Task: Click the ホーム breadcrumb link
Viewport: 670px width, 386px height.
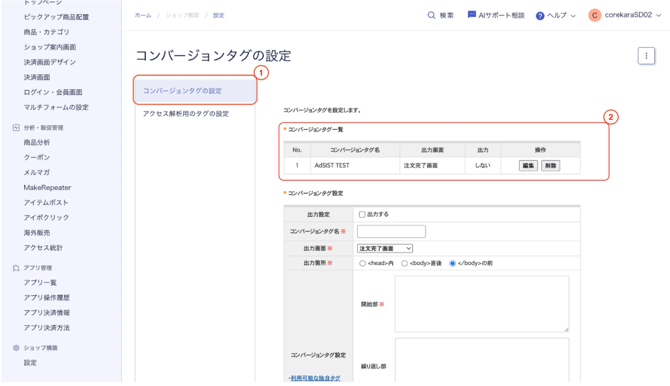Action: [x=143, y=15]
